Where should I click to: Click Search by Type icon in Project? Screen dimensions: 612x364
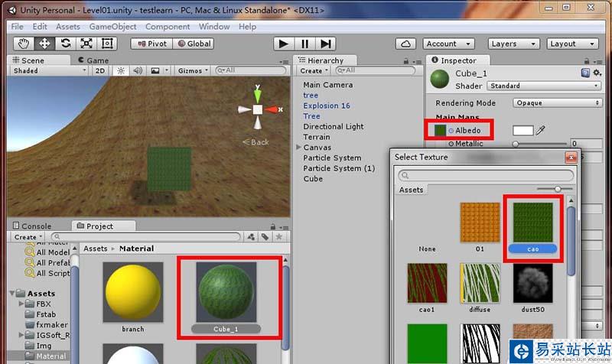(x=251, y=237)
